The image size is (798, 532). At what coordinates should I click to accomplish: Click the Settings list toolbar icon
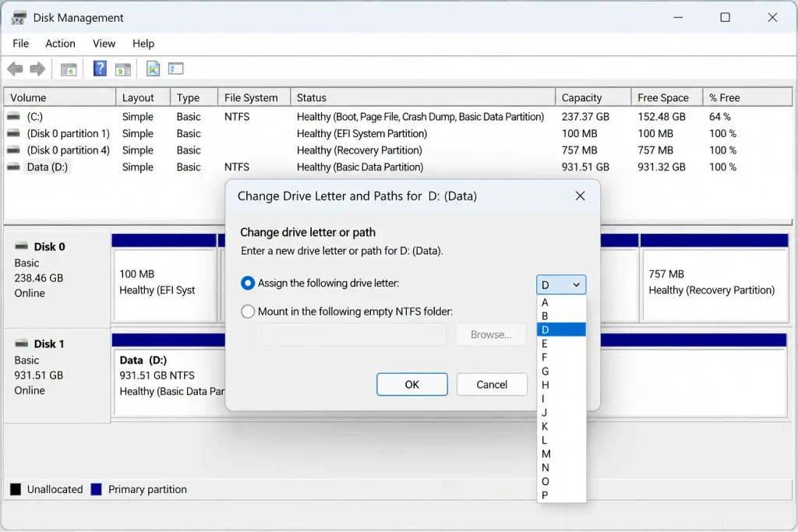175,69
